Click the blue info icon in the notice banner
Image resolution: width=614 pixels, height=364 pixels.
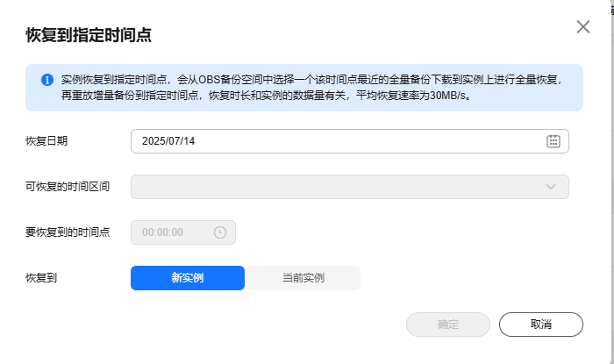tap(47, 80)
